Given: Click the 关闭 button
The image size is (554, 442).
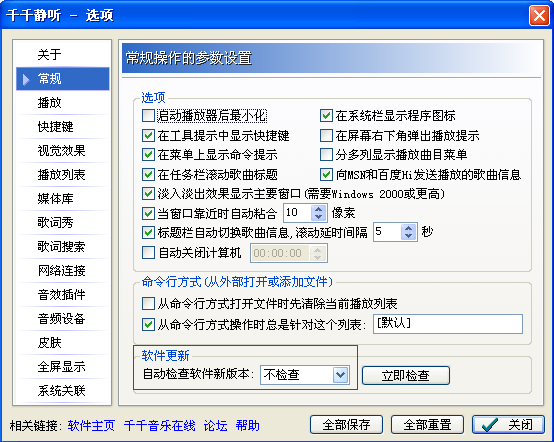Looking at the screenshot, I should coord(508,424).
